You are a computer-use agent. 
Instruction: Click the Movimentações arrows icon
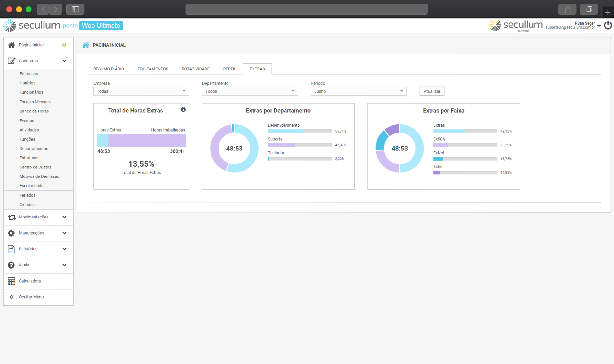[12, 217]
